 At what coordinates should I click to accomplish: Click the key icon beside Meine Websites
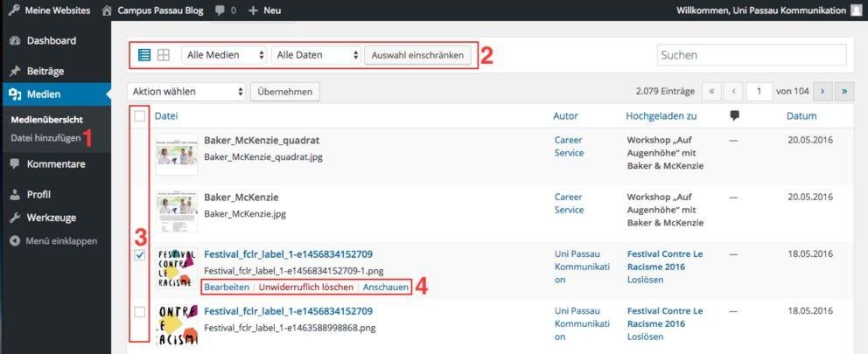pyautogui.click(x=14, y=10)
